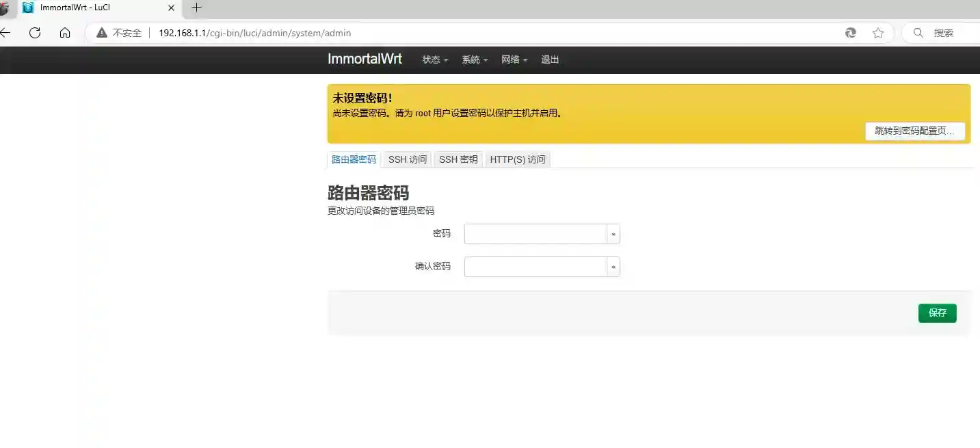Toggle visibility of the first password input

pos(613,233)
